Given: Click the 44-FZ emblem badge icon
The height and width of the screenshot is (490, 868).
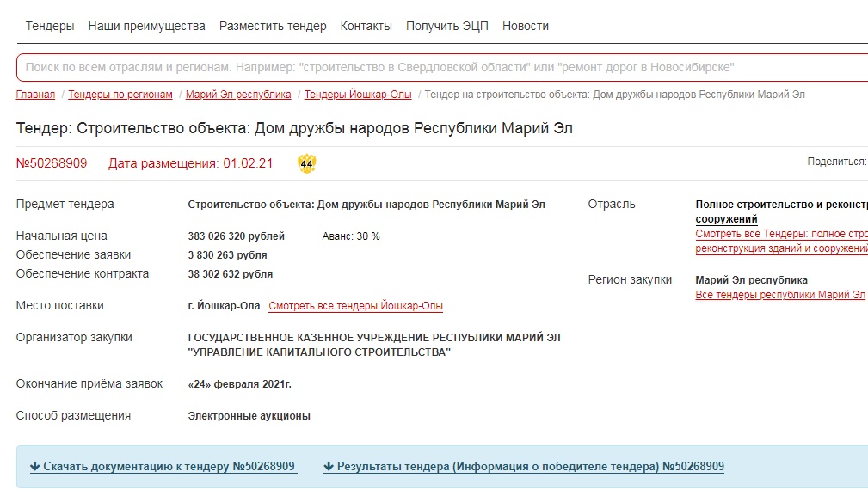Looking at the screenshot, I should 307,163.
